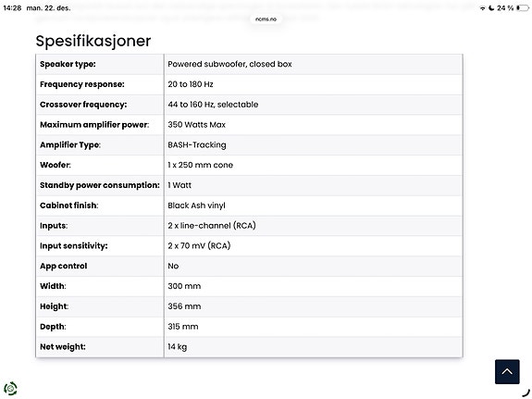Click the 1 x 250 mm cone value

click(200, 165)
